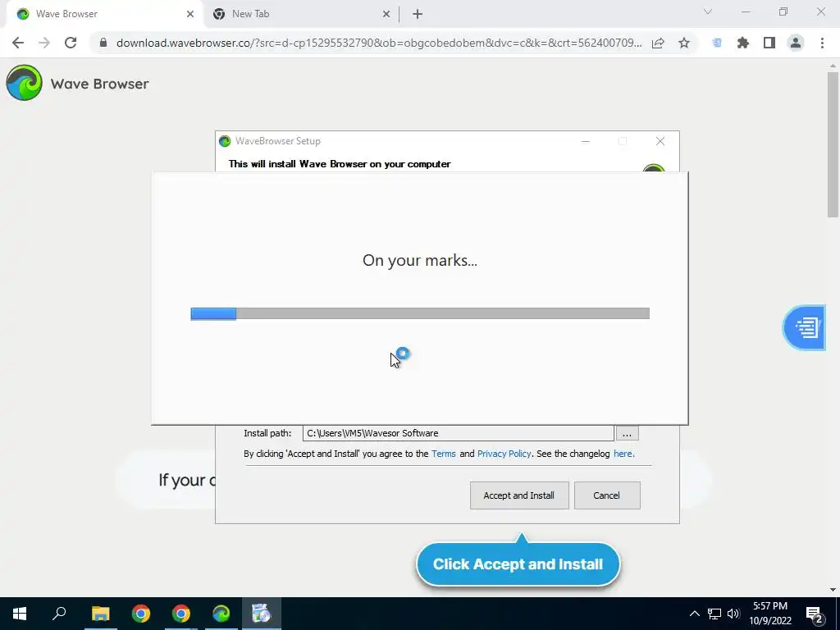Screen dimensions: 840x630
Task: Open the Windows Start menu
Action: [20, 614]
